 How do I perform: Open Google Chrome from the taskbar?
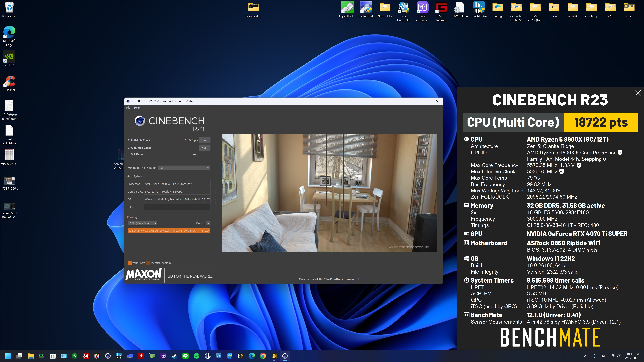coord(263,356)
